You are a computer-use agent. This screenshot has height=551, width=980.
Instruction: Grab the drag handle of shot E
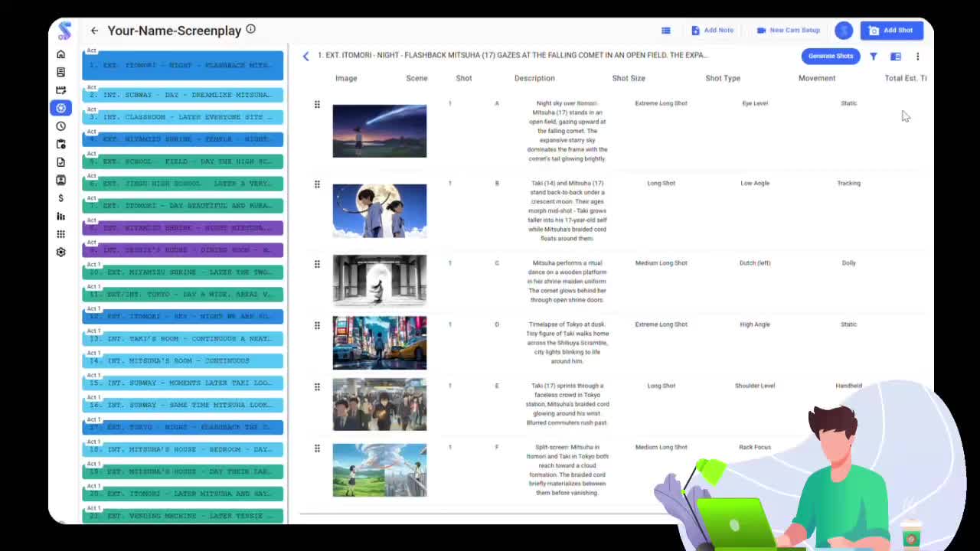pyautogui.click(x=317, y=386)
